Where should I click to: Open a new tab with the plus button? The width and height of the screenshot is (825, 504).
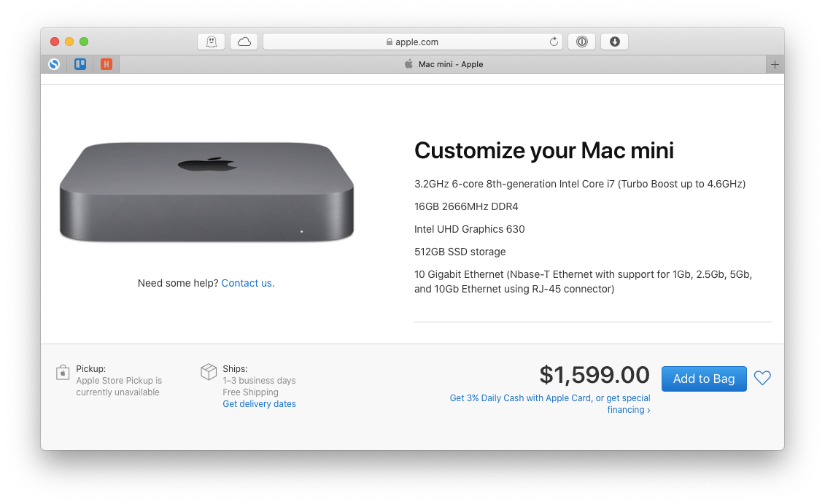775,64
